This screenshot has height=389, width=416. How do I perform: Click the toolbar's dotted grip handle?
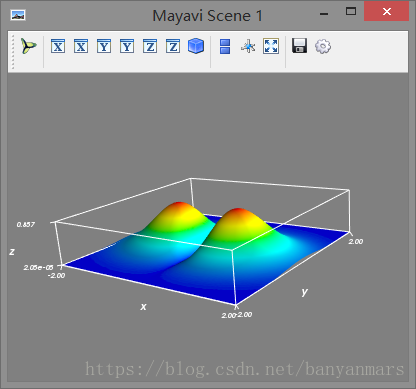(13, 52)
